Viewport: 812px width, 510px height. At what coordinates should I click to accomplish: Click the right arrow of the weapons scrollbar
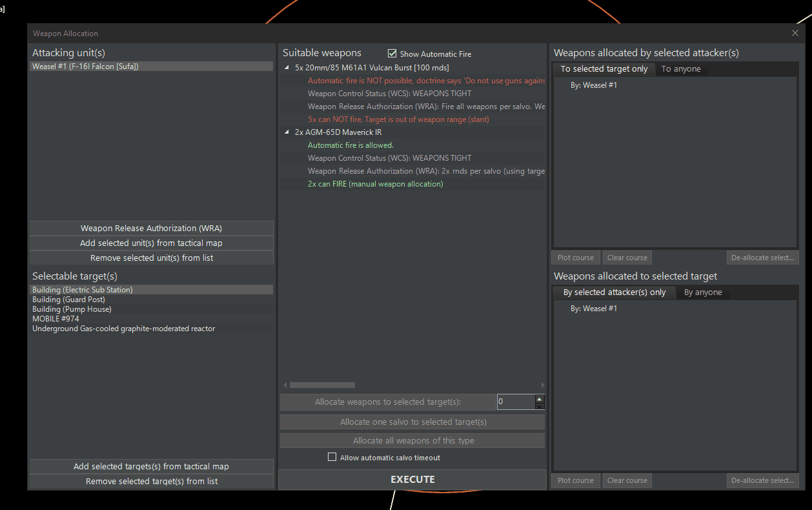(543, 385)
